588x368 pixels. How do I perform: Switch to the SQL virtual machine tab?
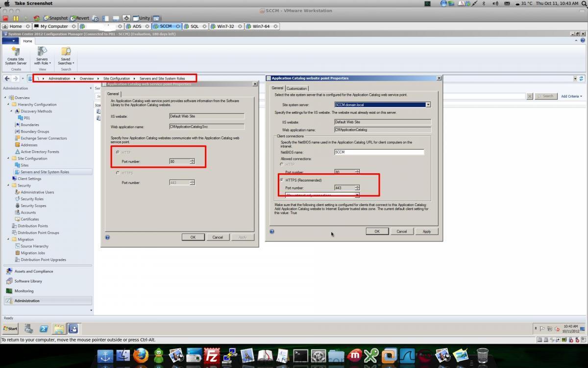(195, 26)
